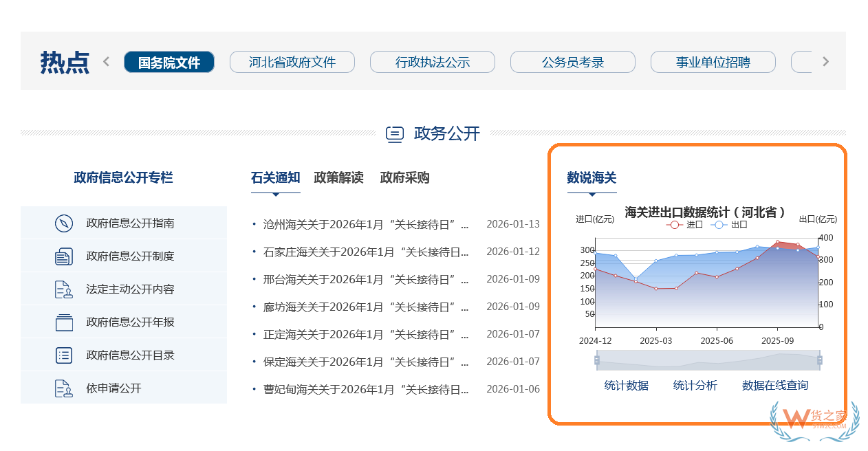
Task: Open the 数据在线查询 link
Action: [776, 385]
